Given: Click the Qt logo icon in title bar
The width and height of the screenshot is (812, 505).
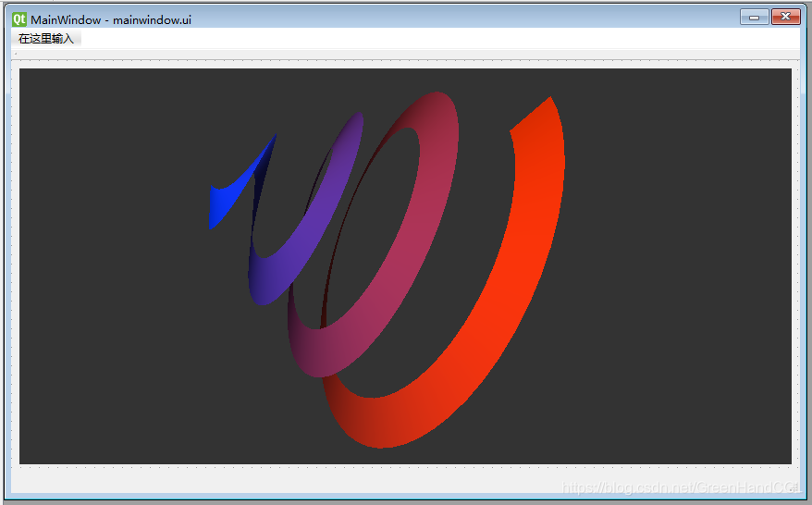Looking at the screenshot, I should tap(19, 19).
